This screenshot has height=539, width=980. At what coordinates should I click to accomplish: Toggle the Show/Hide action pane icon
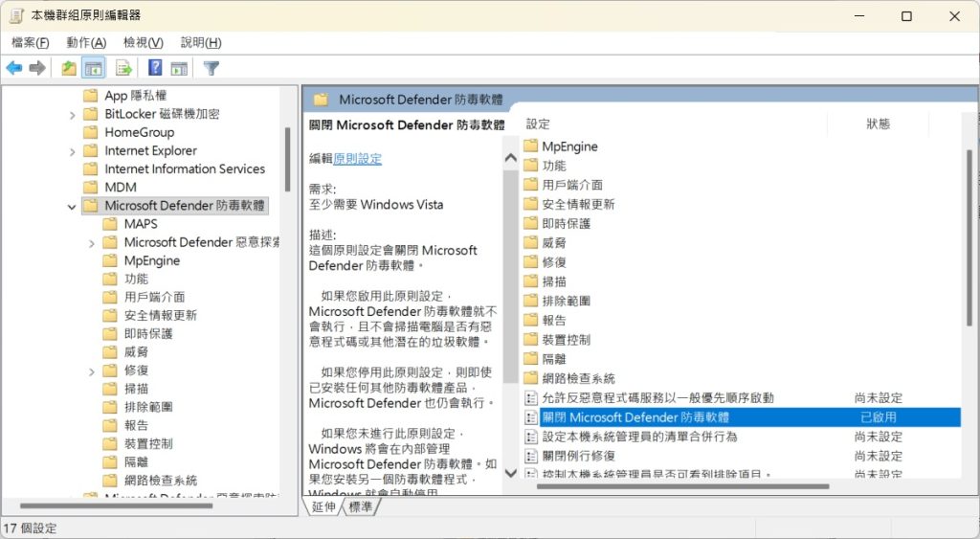[x=179, y=68]
